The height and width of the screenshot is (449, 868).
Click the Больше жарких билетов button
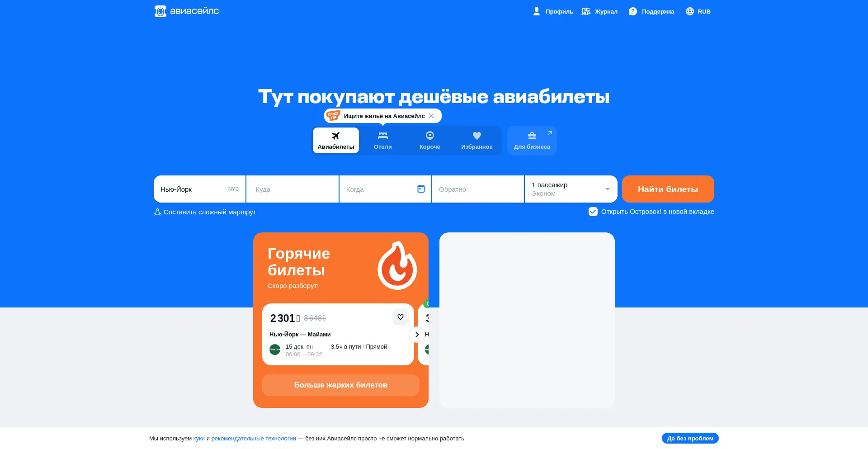(340, 385)
